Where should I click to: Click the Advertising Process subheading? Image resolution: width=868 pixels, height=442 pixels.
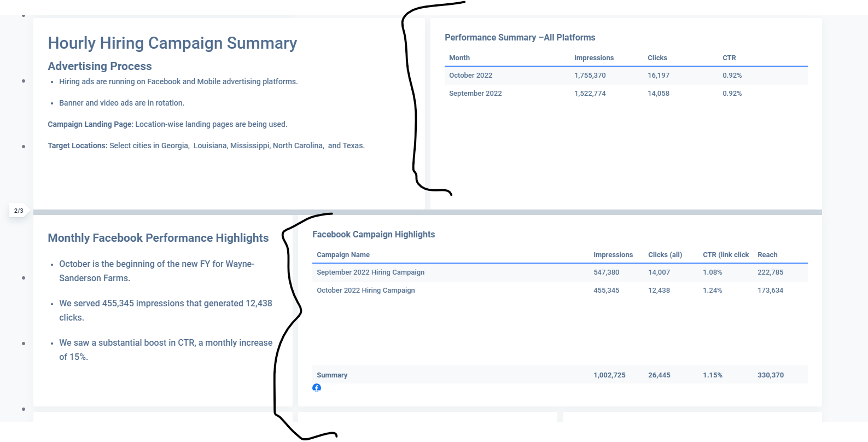(x=100, y=66)
